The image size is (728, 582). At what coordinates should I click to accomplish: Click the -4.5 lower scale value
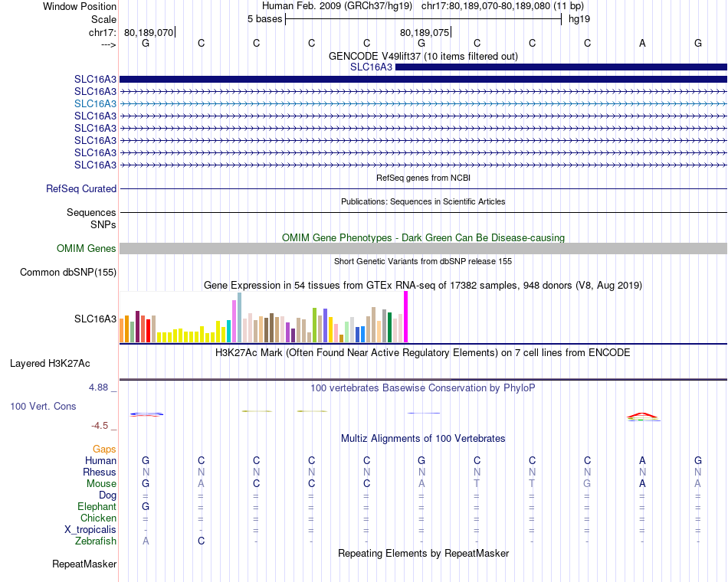100,426
